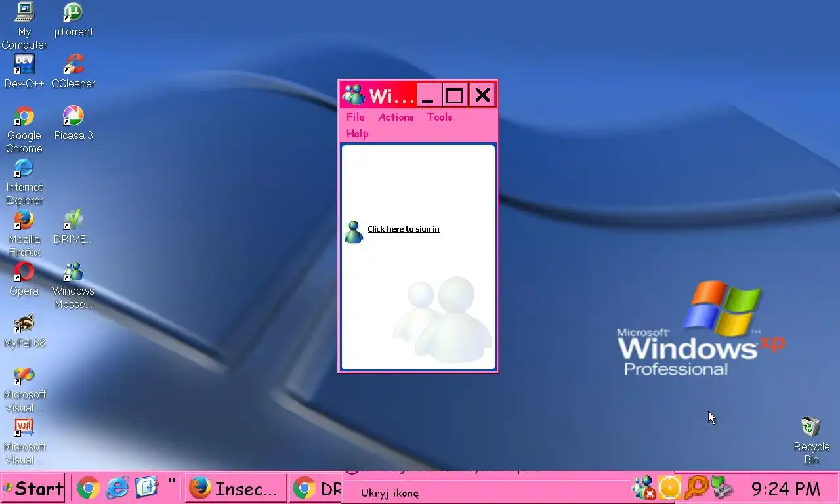Image resolution: width=840 pixels, height=504 pixels.
Task: Click the 'Ukryj ikonę' popup item
Action: point(390,493)
